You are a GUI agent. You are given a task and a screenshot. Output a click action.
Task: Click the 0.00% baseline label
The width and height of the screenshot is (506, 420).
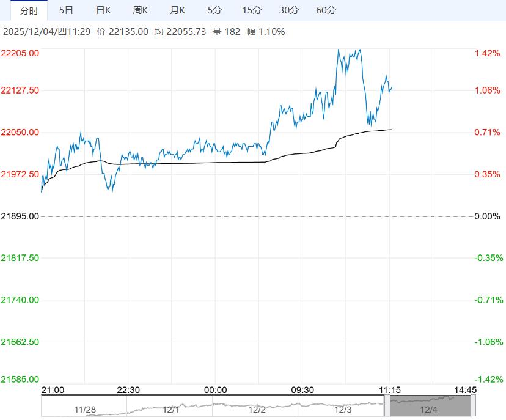pyautogui.click(x=487, y=216)
